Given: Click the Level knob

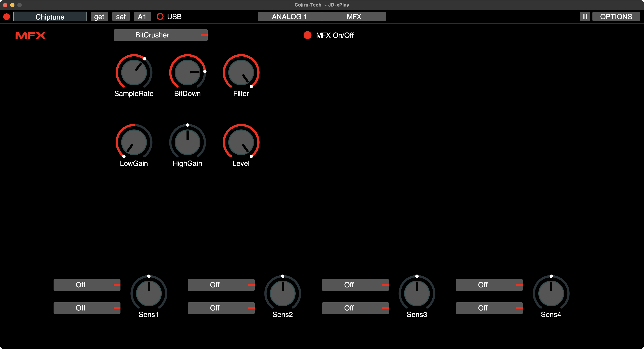Looking at the screenshot, I should click(x=241, y=142).
